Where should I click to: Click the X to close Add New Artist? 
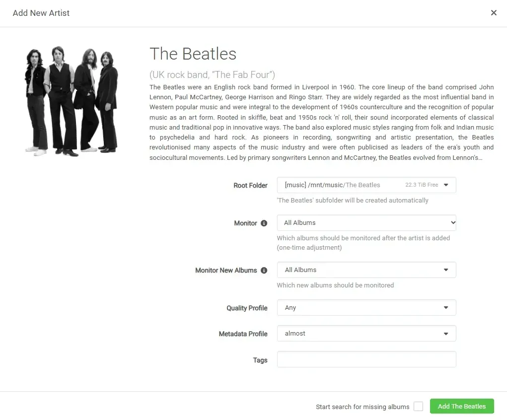click(x=494, y=12)
